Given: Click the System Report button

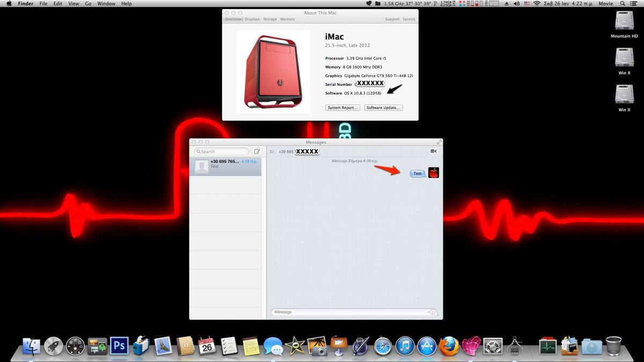Looking at the screenshot, I should pyautogui.click(x=342, y=108).
